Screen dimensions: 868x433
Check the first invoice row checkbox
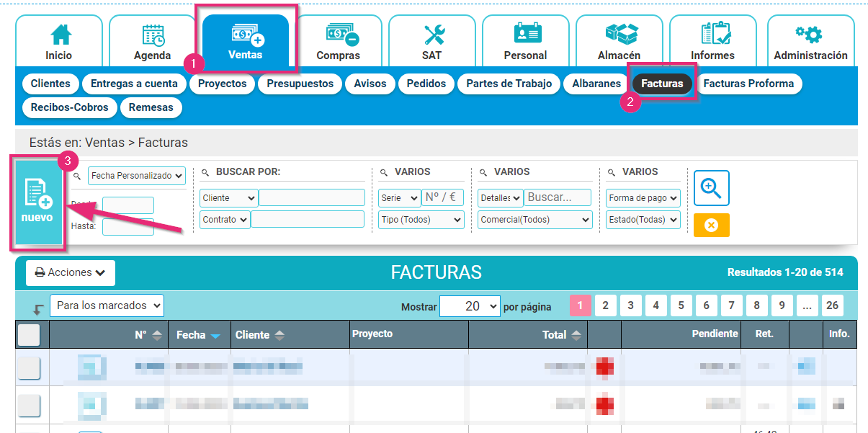tap(29, 369)
